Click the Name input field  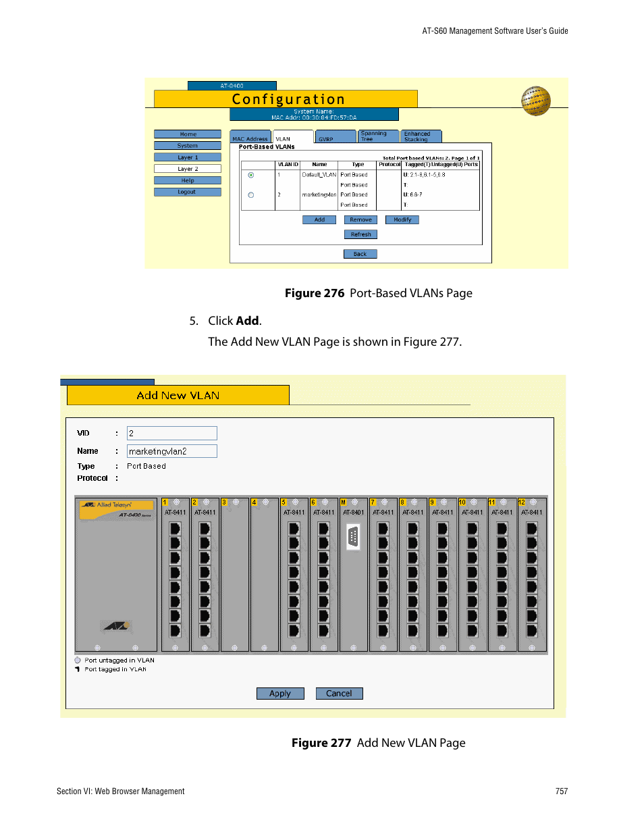click(172, 451)
